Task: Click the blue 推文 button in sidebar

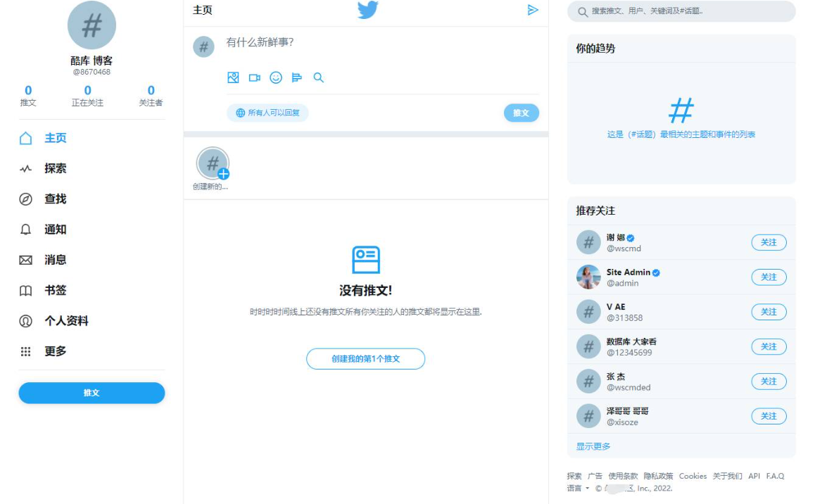Action: point(91,393)
